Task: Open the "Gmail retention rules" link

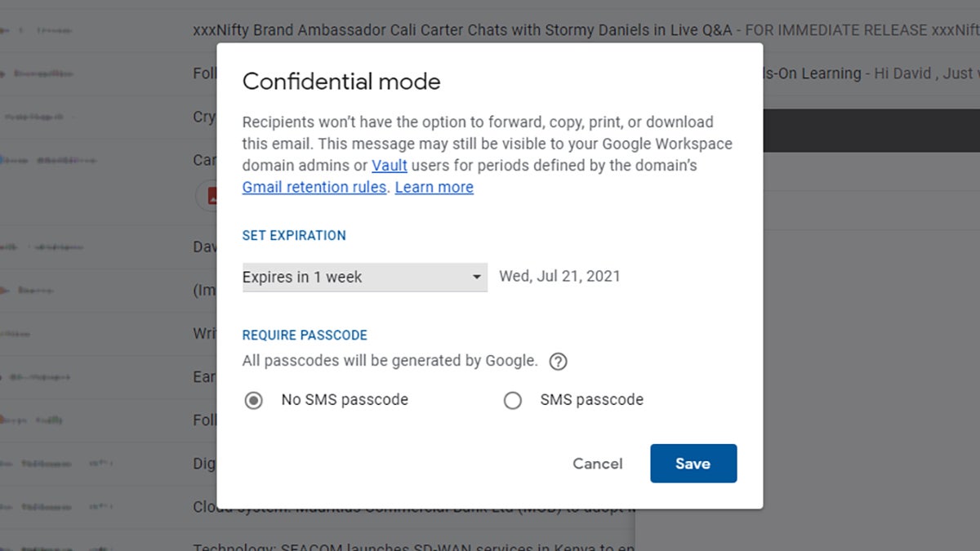Action: click(313, 187)
